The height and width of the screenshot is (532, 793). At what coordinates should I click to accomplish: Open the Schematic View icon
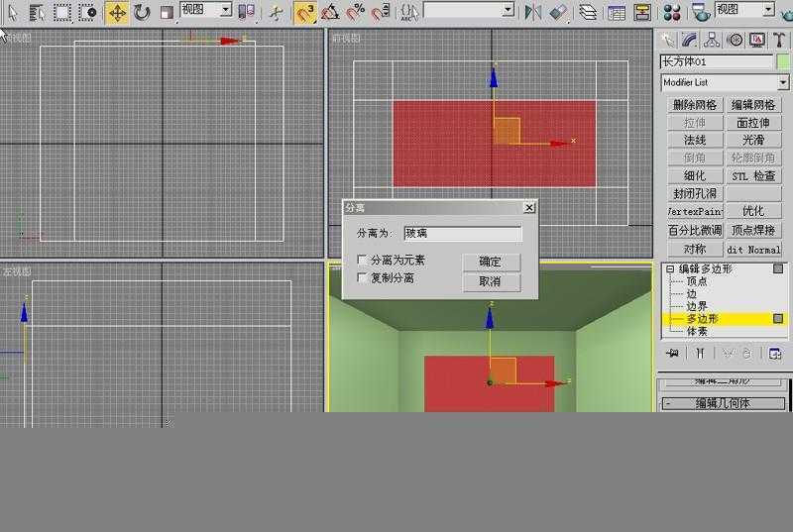coord(641,12)
